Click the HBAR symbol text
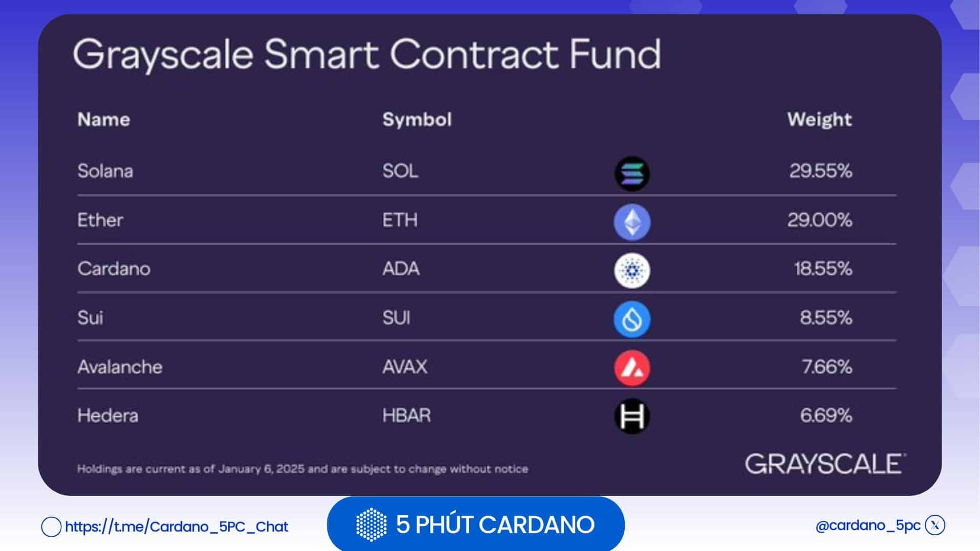The image size is (980, 551). coord(406,415)
